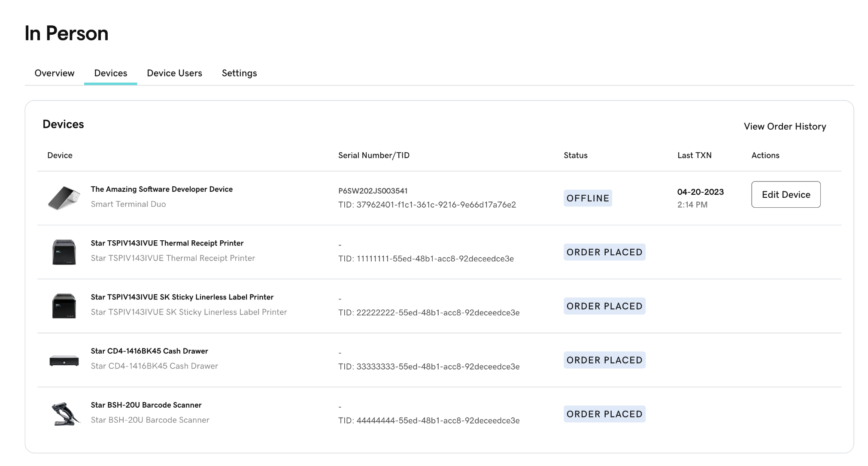This screenshot has height=466, width=868.
Task: Click the Cash Drawer device image
Action: coord(64,360)
